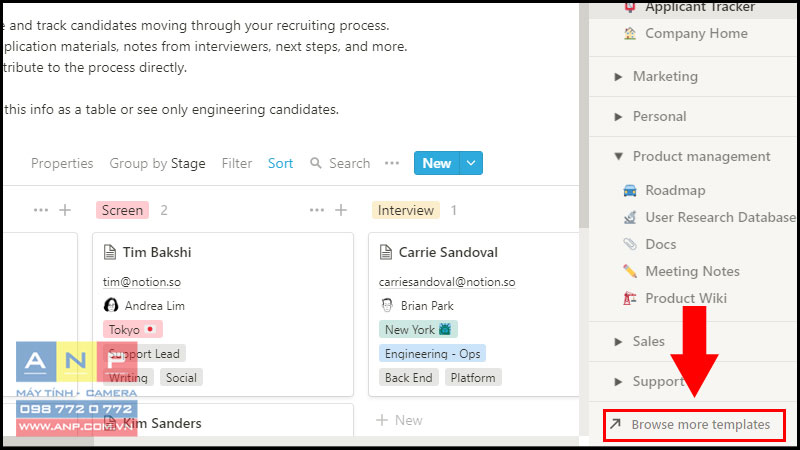Click Browse more templates arrow icon
This screenshot has height=450, width=800.
point(616,423)
